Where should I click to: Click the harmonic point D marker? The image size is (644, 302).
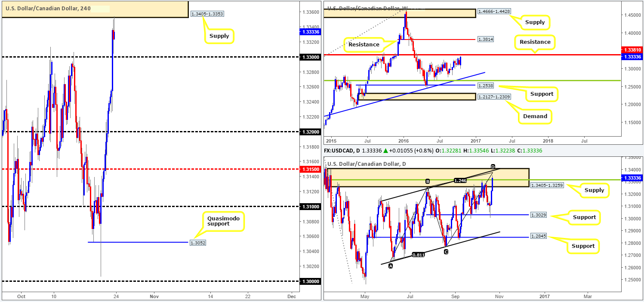[x=493, y=166]
